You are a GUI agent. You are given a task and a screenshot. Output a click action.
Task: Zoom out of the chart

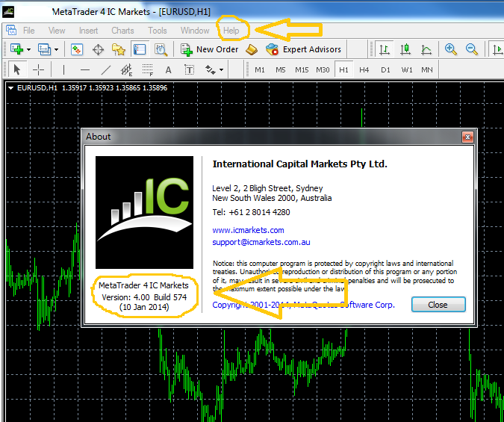tap(472, 49)
